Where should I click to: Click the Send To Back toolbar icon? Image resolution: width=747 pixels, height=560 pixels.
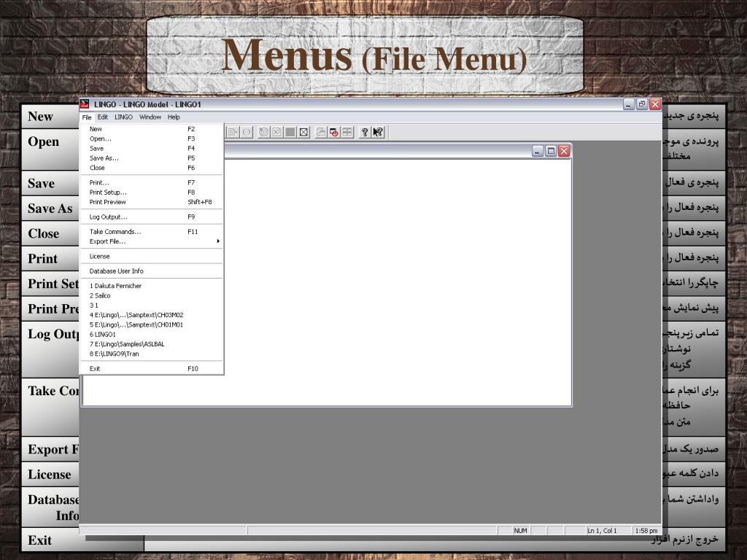[321, 132]
